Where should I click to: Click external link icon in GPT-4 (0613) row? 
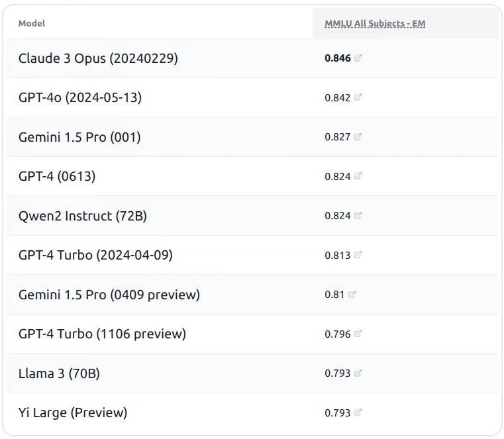click(x=358, y=176)
